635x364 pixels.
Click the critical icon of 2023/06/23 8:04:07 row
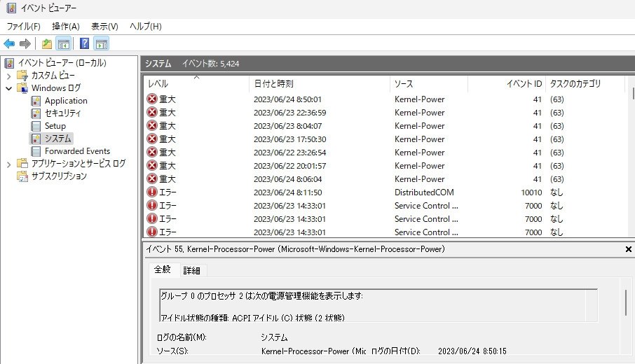point(152,126)
